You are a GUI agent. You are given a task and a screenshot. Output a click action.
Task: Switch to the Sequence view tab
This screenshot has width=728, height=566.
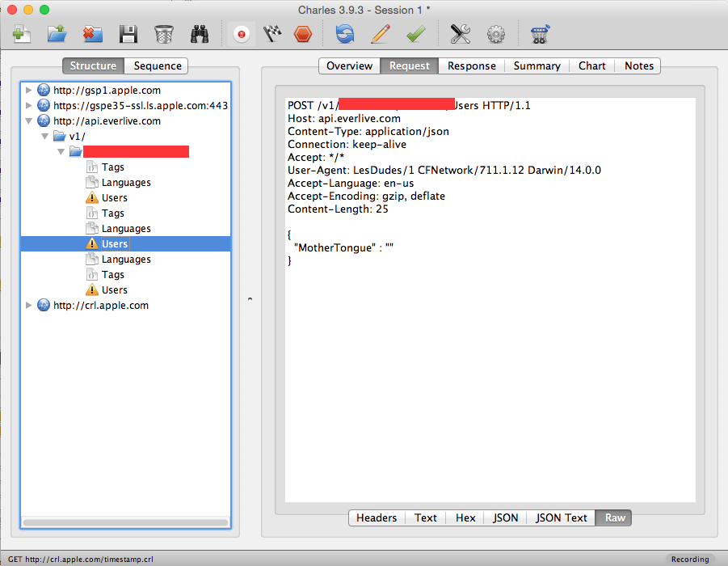click(x=157, y=66)
